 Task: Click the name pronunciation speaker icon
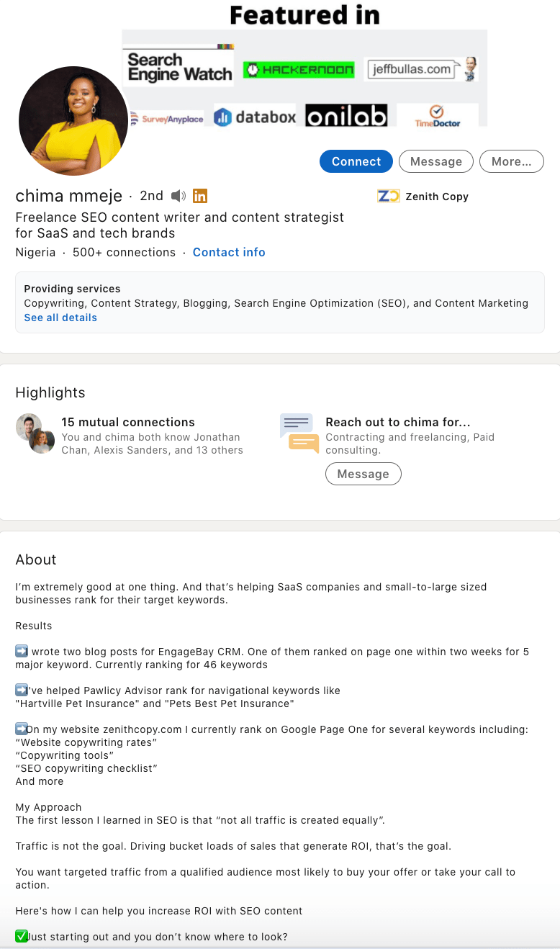tap(179, 196)
